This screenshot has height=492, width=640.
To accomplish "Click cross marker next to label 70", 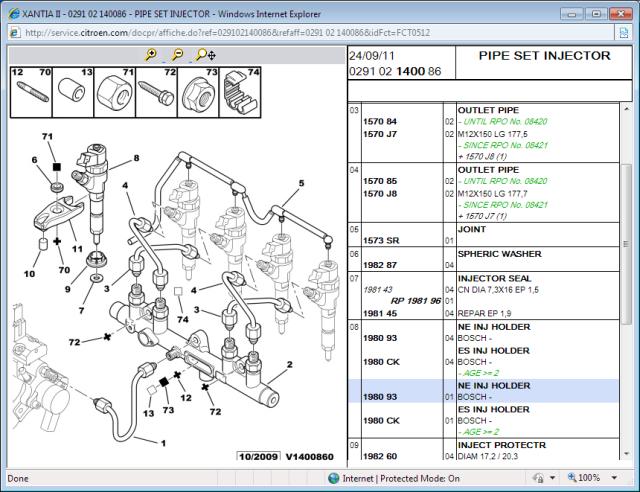I will point(57,241).
